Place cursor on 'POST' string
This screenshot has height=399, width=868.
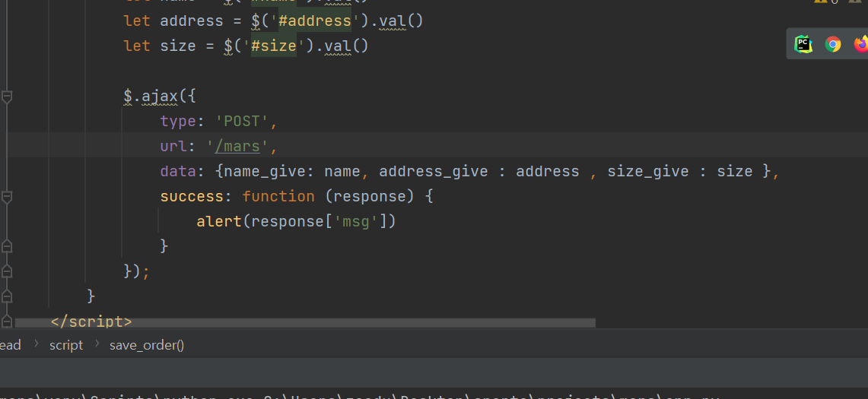tap(241, 121)
